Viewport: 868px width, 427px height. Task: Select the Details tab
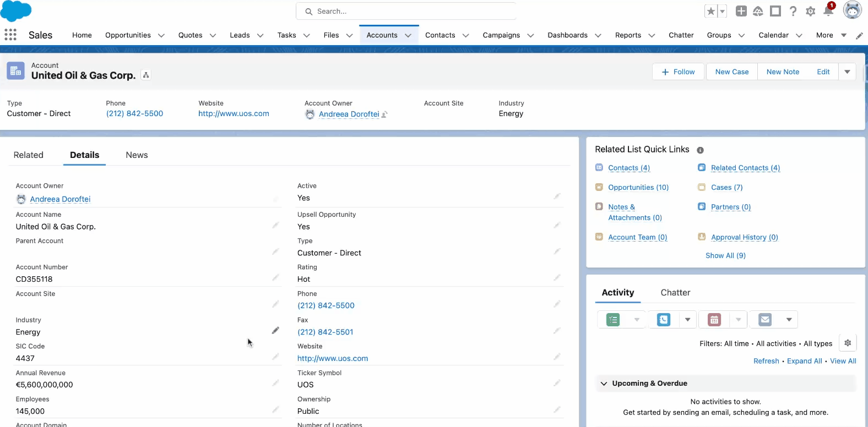point(85,155)
